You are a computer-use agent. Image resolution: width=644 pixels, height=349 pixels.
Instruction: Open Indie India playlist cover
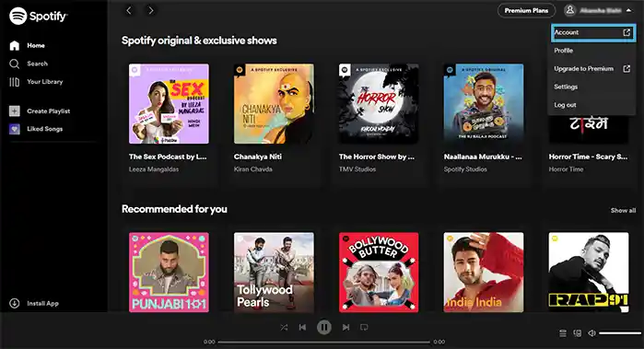(x=484, y=273)
